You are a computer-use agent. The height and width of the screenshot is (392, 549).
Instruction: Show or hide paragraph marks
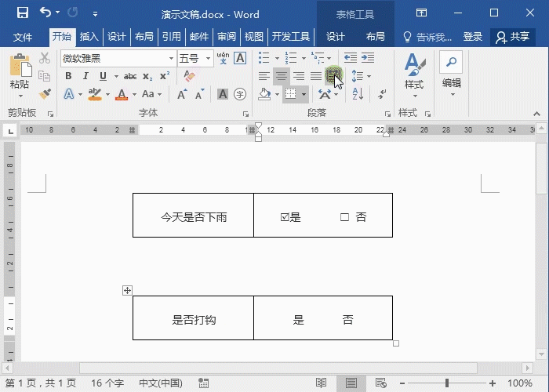(382, 94)
